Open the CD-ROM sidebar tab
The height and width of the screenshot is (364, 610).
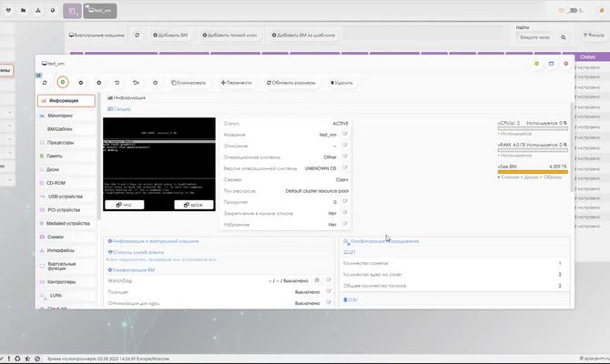coord(66,183)
